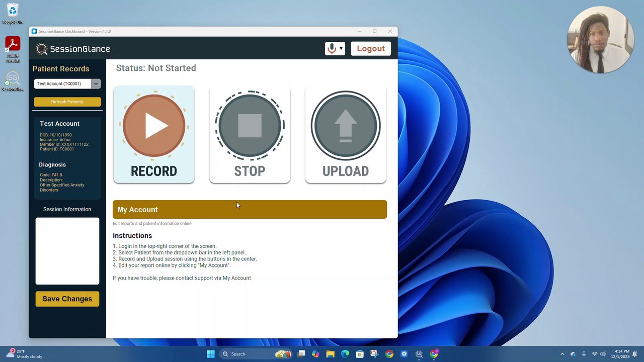Click the "Code: F41.8" diagnosis line

51,175
